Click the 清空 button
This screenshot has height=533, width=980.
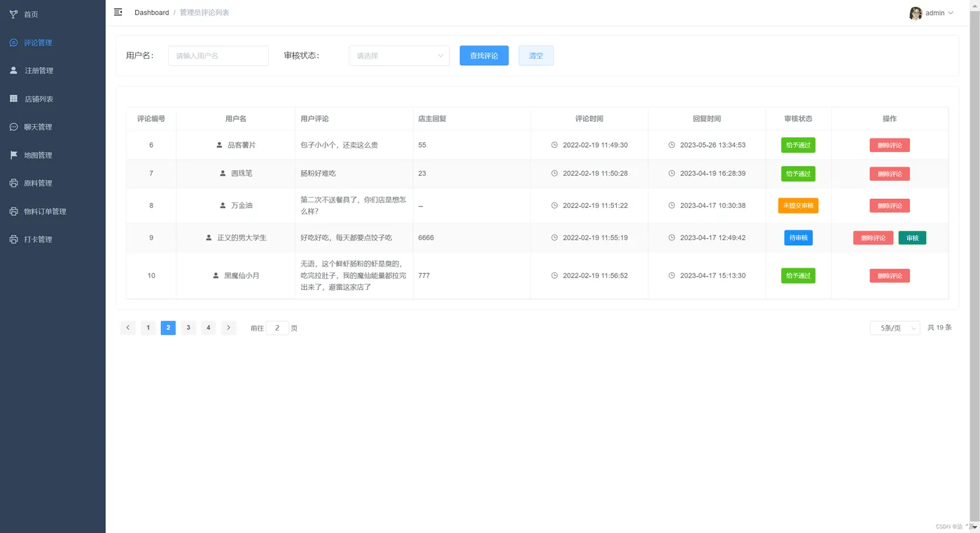point(535,55)
